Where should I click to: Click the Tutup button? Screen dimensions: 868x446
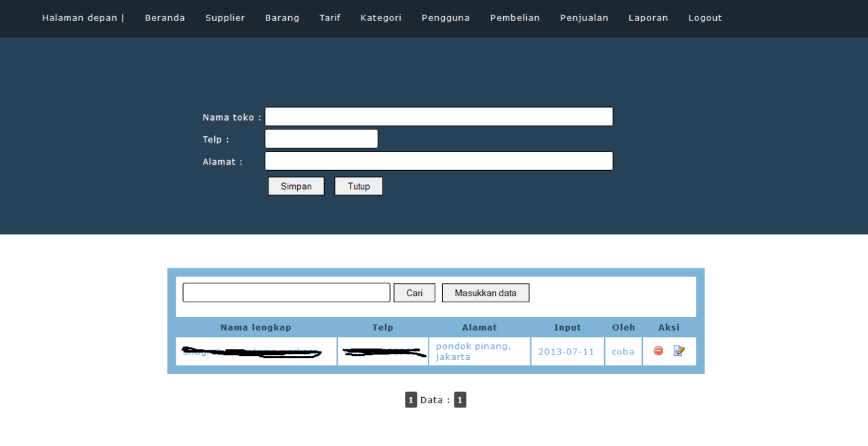coord(359,186)
